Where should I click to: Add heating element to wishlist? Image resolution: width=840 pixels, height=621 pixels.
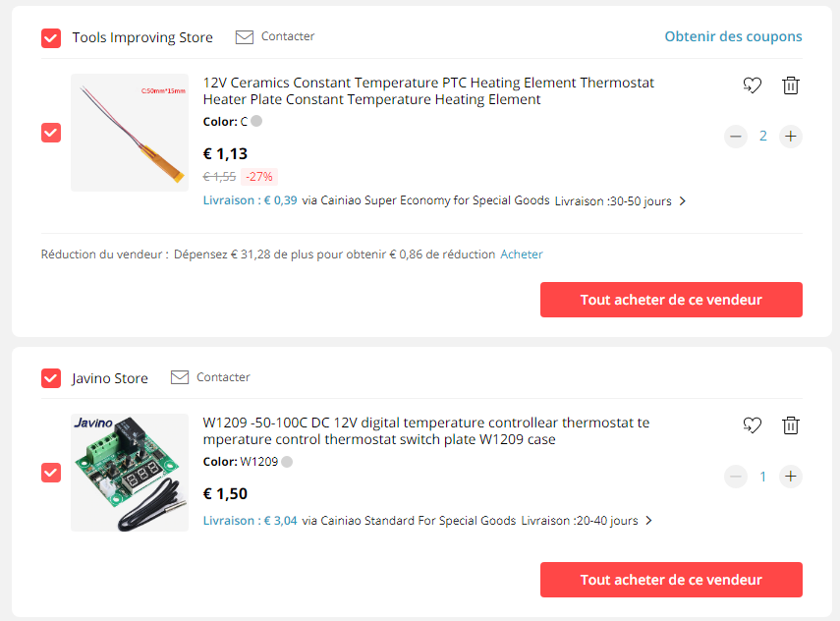tap(753, 85)
